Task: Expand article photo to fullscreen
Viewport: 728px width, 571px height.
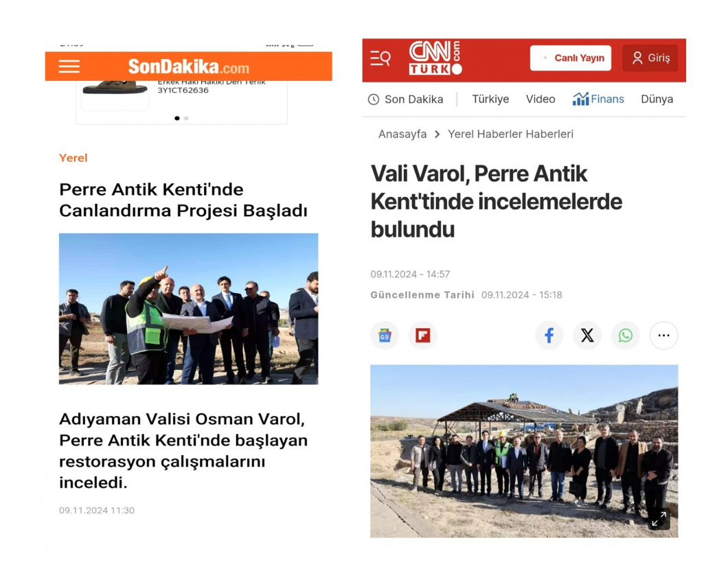Action: point(659,519)
